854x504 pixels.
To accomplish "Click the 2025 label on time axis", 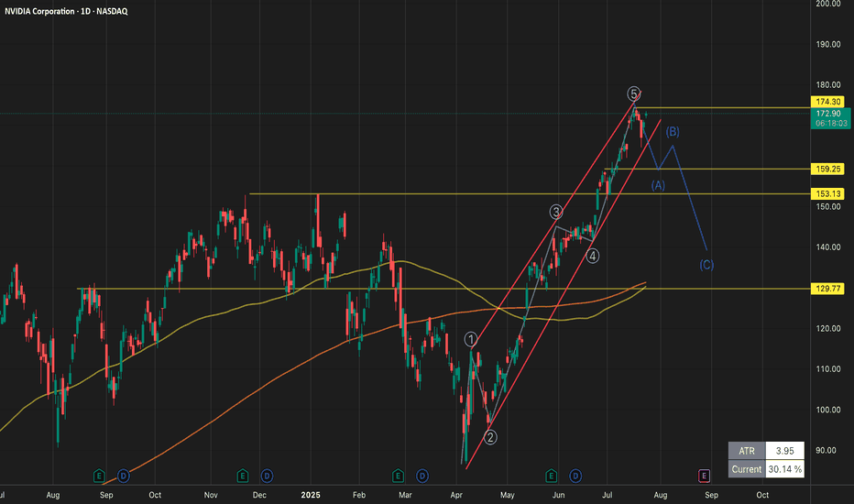I will (x=311, y=495).
